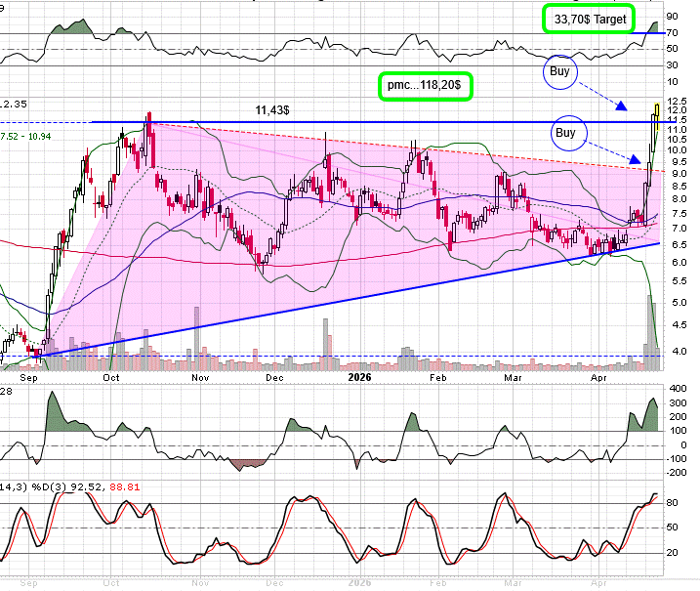Select the upper Buy circle marker

559,70
